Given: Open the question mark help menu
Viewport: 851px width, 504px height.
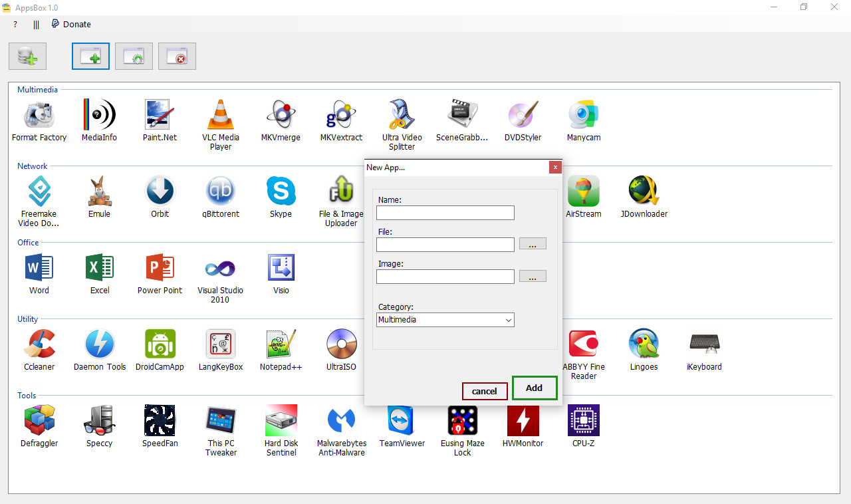Looking at the screenshot, I should point(15,24).
